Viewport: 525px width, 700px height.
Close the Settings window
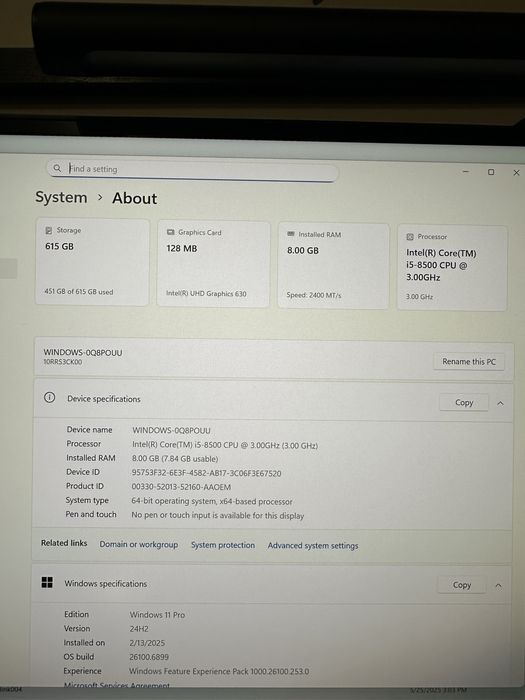[517, 172]
